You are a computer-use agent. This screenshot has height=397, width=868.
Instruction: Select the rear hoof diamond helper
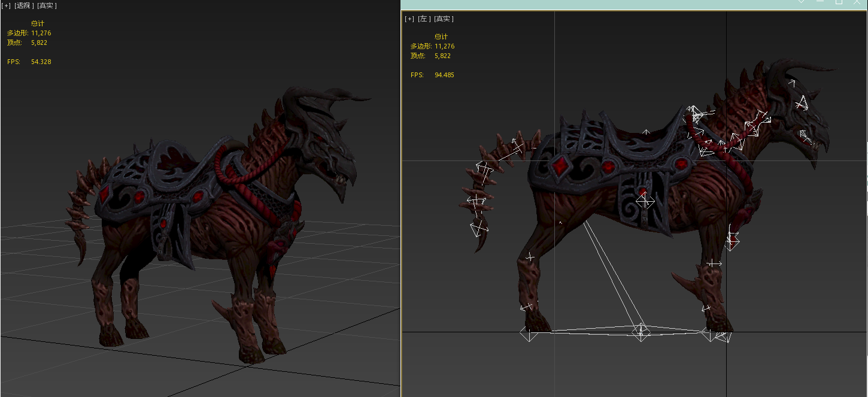tap(528, 334)
